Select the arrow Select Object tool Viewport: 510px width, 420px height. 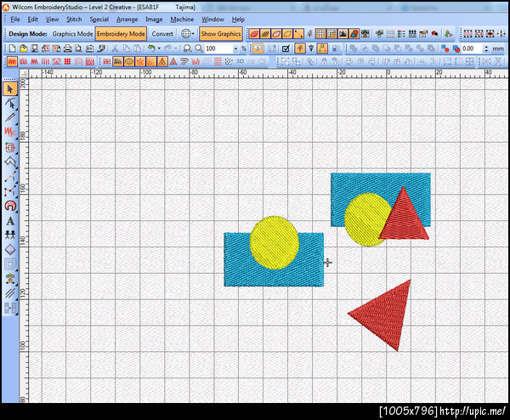coord(10,88)
